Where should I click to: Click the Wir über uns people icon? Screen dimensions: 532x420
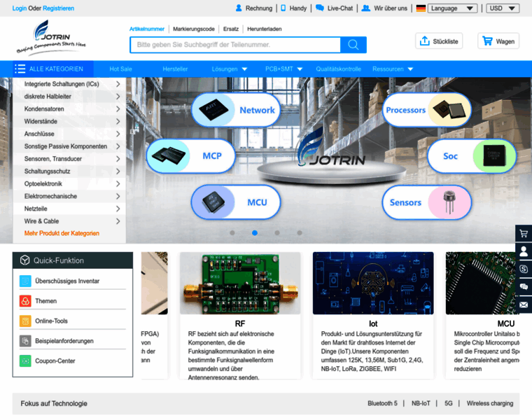(365, 8)
